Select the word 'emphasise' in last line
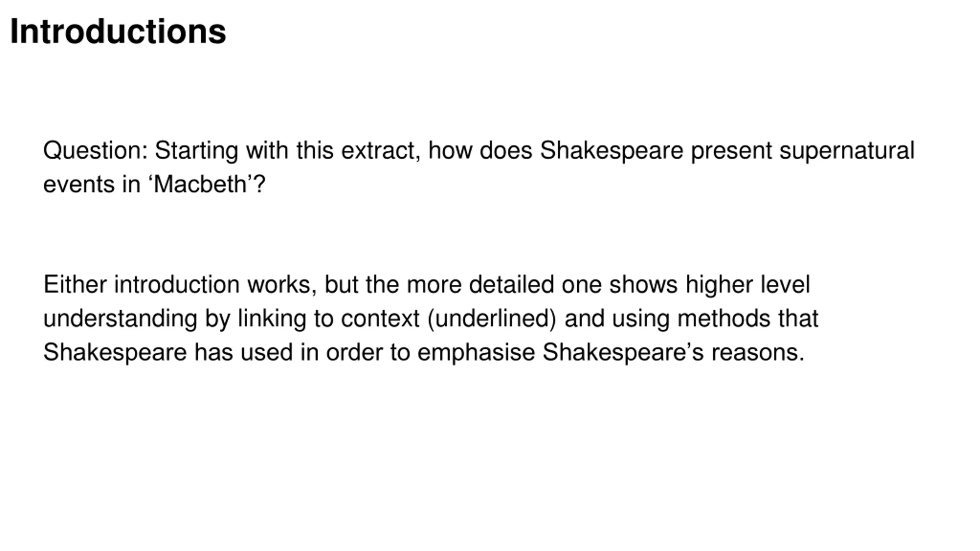This screenshot has width=980, height=551. 476,353
